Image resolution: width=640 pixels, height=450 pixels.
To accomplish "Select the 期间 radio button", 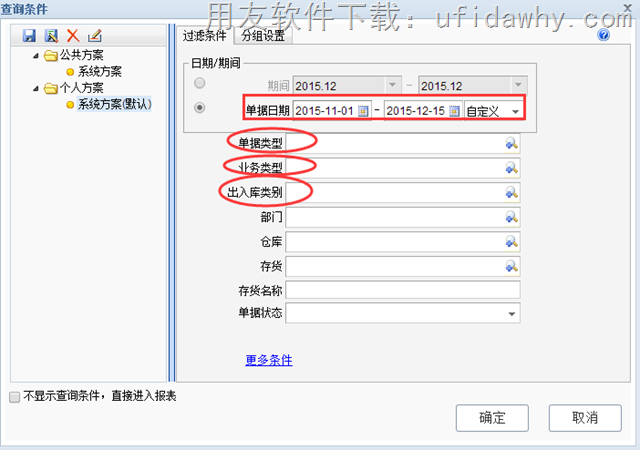I will tap(200, 83).
